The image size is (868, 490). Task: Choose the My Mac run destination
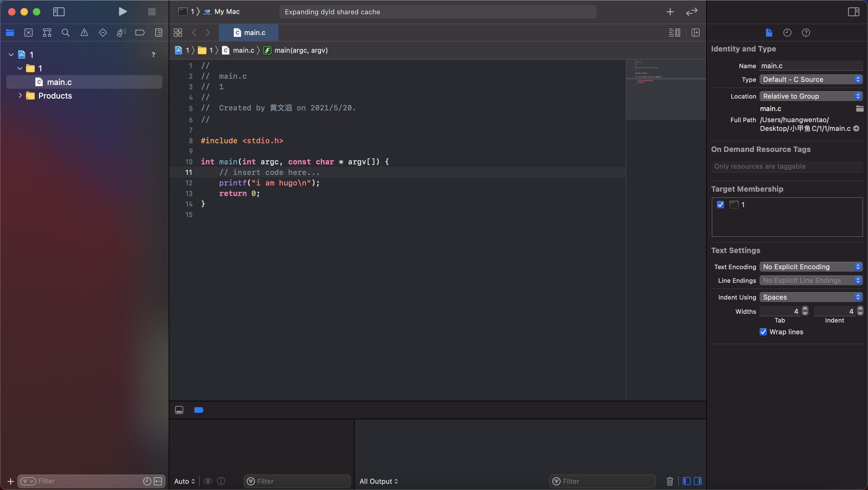pos(222,12)
